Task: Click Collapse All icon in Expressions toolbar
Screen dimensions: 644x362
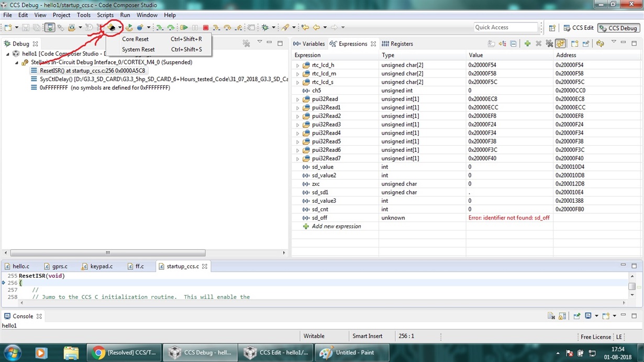Action: click(x=513, y=43)
